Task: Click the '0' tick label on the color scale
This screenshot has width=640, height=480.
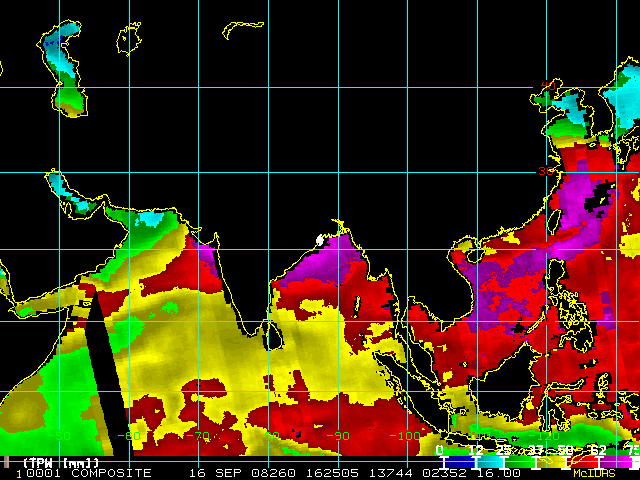Action: pos(439,451)
